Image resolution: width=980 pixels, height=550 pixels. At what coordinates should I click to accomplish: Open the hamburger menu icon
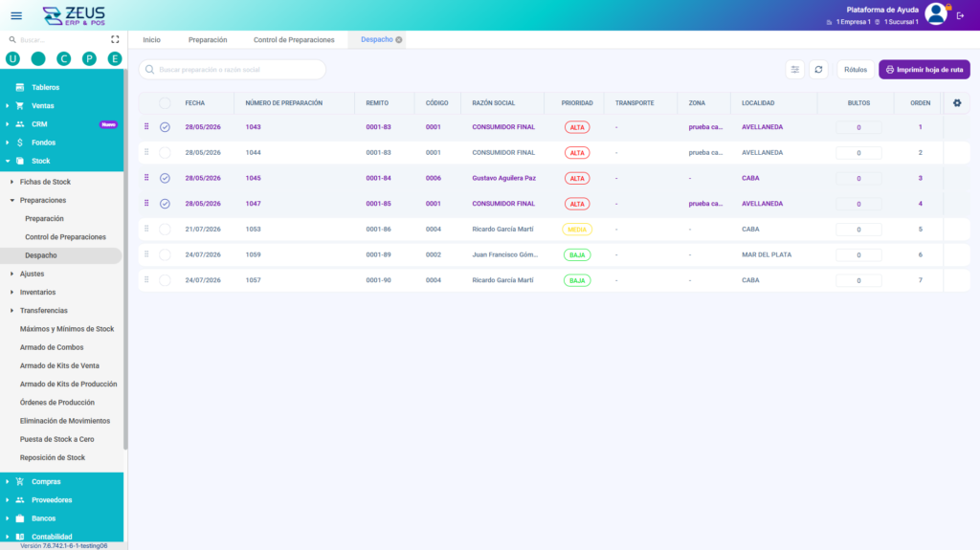(x=16, y=15)
